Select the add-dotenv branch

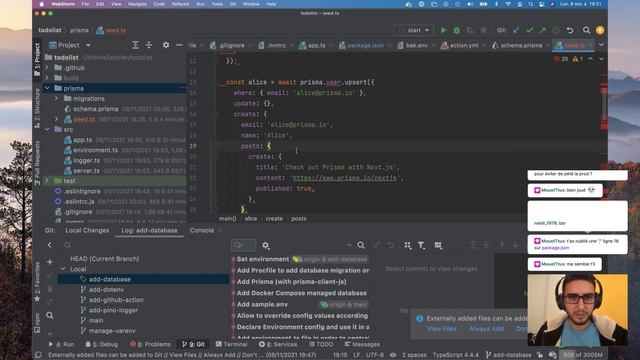coord(106,289)
